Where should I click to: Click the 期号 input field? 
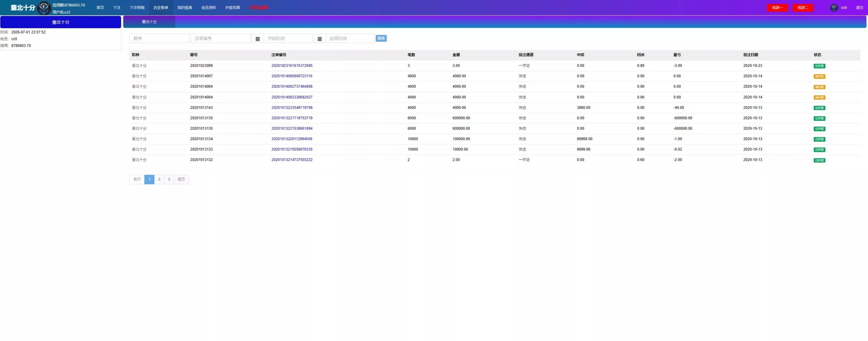159,39
